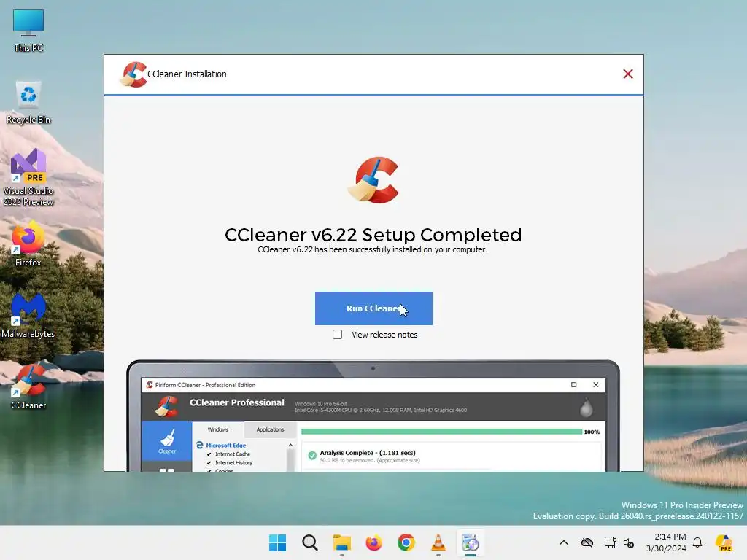This screenshot has width=747, height=560.
Task: Click the CCleaner v6.22 Setup Completed heading
Action: pyautogui.click(x=373, y=235)
